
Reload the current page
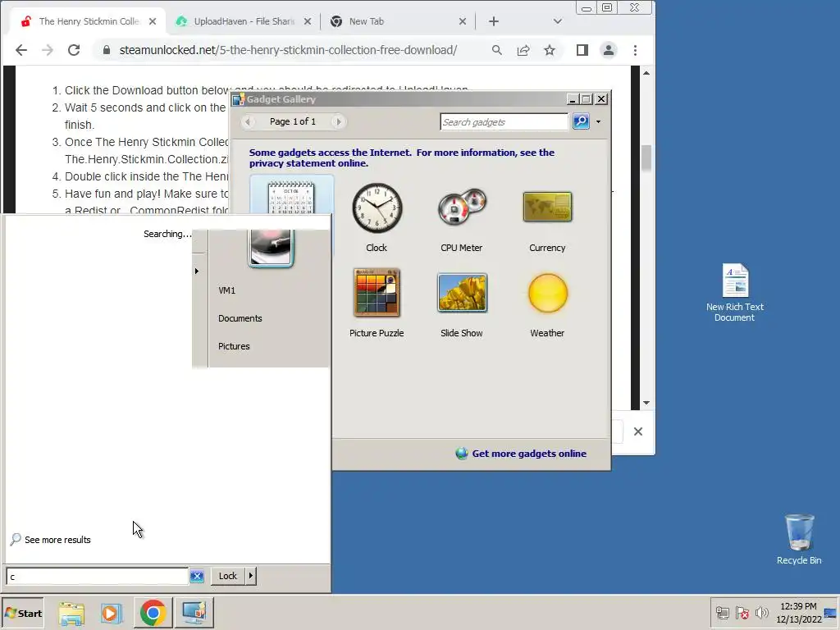[x=74, y=50]
